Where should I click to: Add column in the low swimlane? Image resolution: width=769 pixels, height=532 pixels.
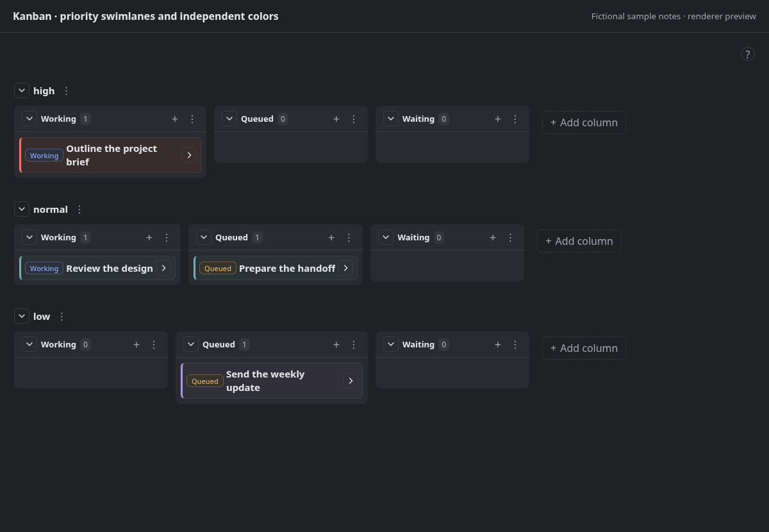tap(584, 348)
